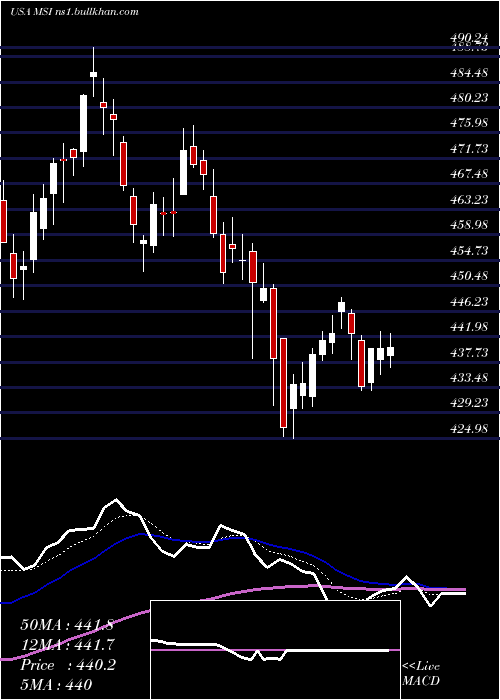Image resolution: width=500 pixels, height=700 pixels.
Task: Click the 458.98 price axis label
Action: (469, 225)
